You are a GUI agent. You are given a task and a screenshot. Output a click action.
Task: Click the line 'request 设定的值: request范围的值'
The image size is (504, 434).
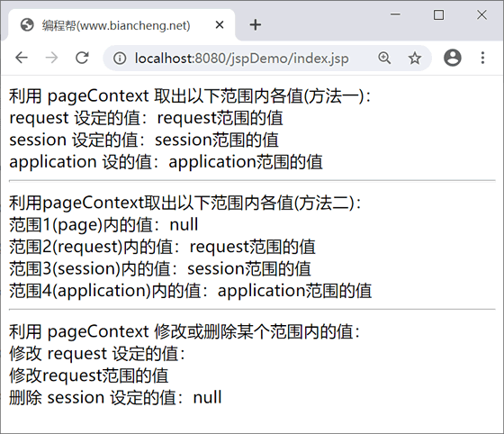click(x=146, y=118)
